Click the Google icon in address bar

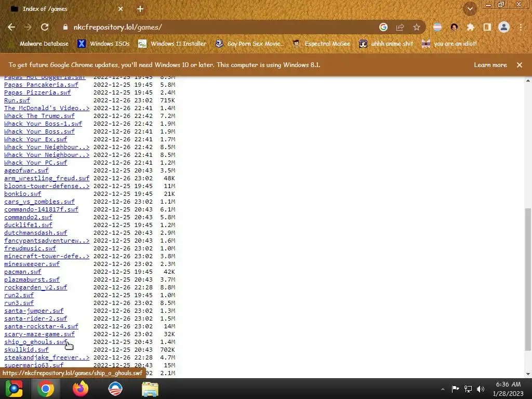coord(383,27)
